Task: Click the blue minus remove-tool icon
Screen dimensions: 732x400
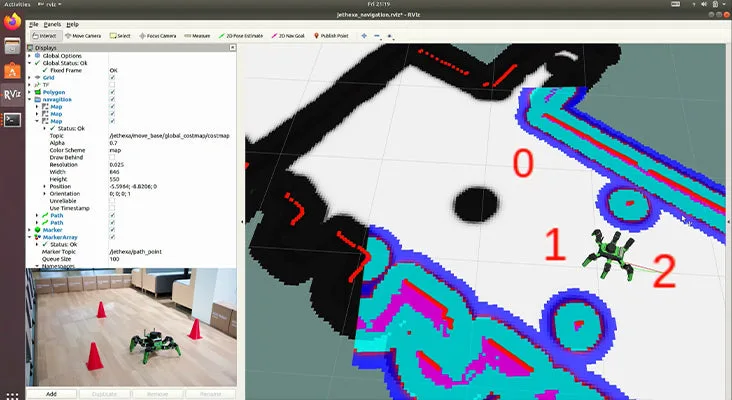Action: [x=377, y=35]
